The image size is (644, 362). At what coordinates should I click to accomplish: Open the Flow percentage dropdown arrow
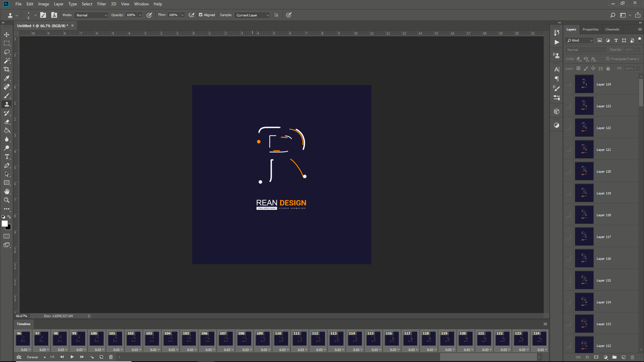click(x=182, y=15)
